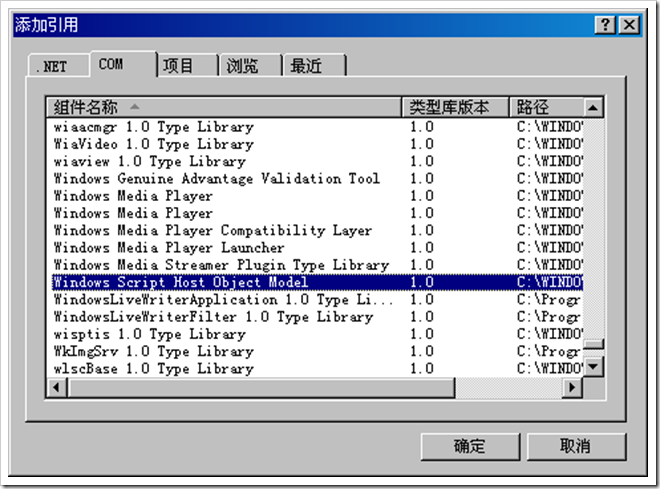Click horizontal scrollbar track right of thumb
The height and width of the screenshot is (489, 660).
509,387
